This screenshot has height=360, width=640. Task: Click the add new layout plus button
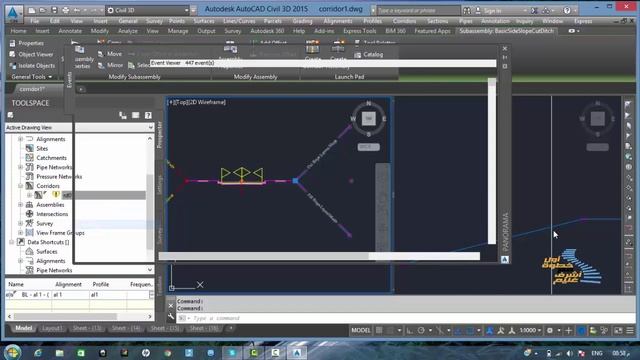pyautogui.click(x=231, y=328)
